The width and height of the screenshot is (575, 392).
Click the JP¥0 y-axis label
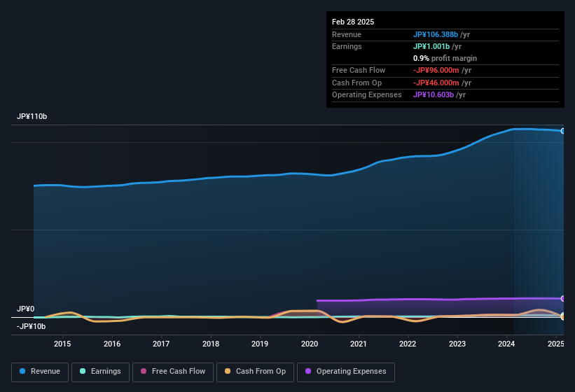point(25,309)
